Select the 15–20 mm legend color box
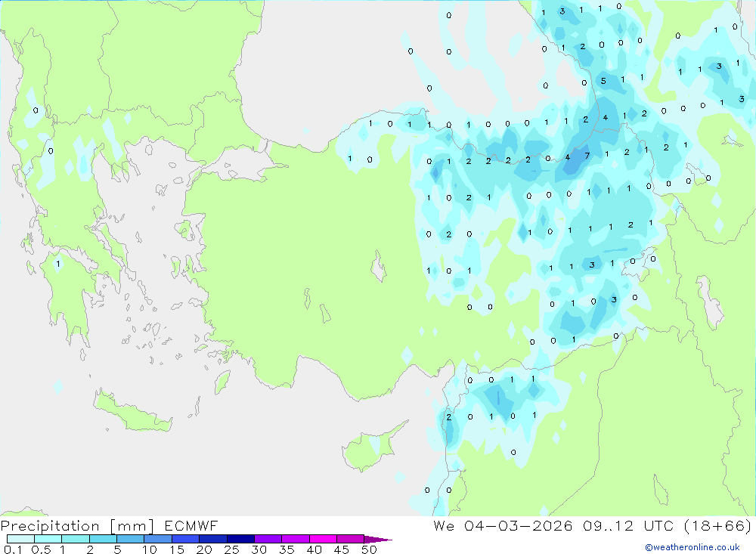Viewport: 756px width, 554px height. point(185,539)
